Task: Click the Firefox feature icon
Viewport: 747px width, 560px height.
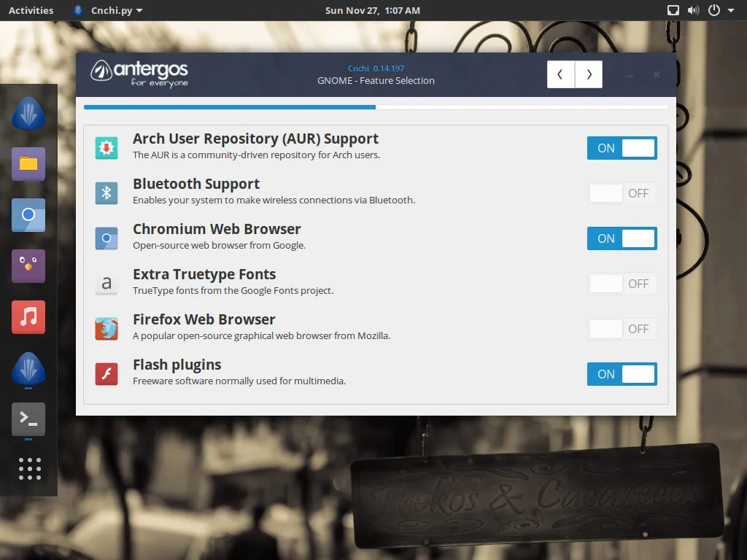Action: coord(107,329)
